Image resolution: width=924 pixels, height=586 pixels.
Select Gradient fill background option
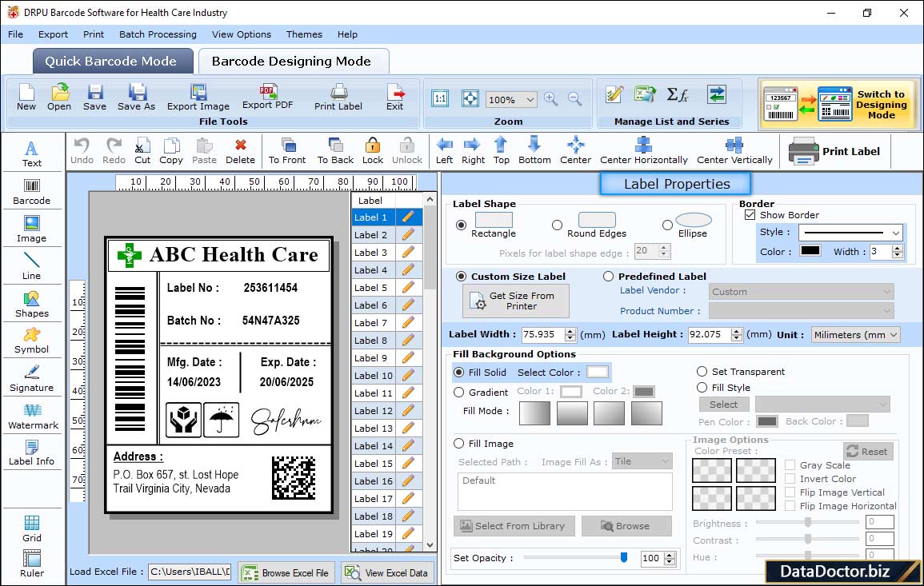(458, 393)
